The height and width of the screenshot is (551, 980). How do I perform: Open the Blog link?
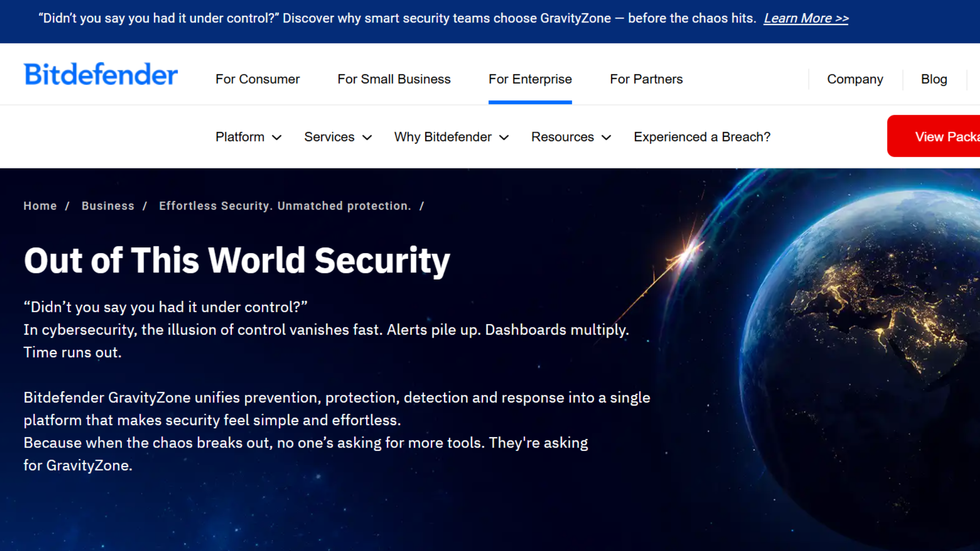[934, 79]
